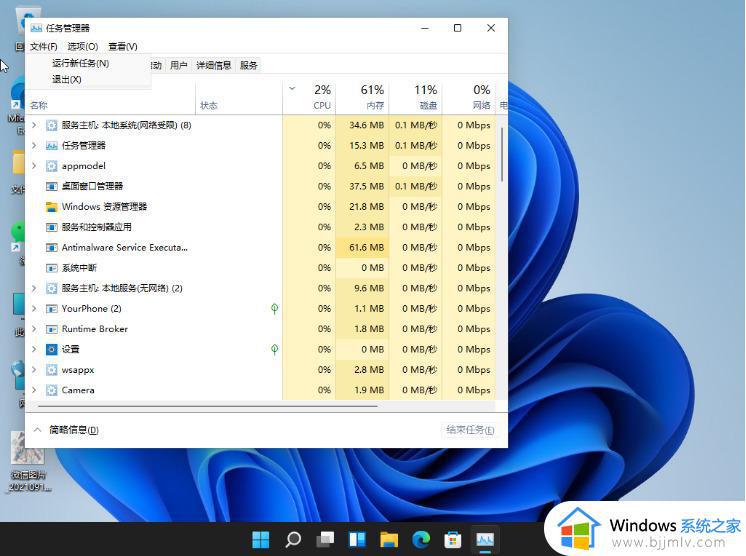The width and height of the screenshot is (746, 556).
Task: Sort by the 状态 column header
Action: click(208, 105)
